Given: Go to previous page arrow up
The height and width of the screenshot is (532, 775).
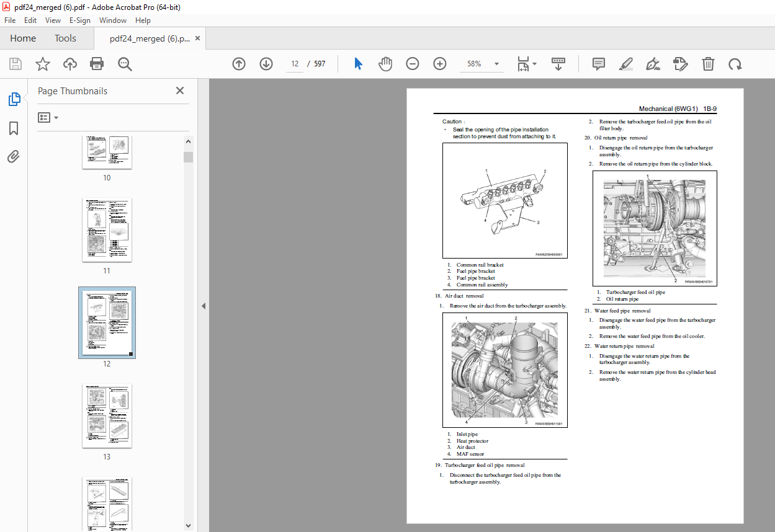Looking at the screenshot, I should tap(239, 64).
